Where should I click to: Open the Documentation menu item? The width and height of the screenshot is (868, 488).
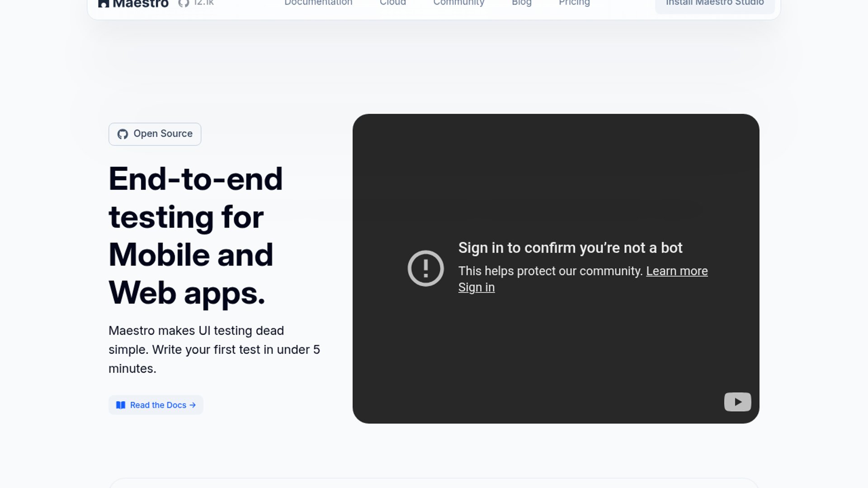click(x=318, y=3)
